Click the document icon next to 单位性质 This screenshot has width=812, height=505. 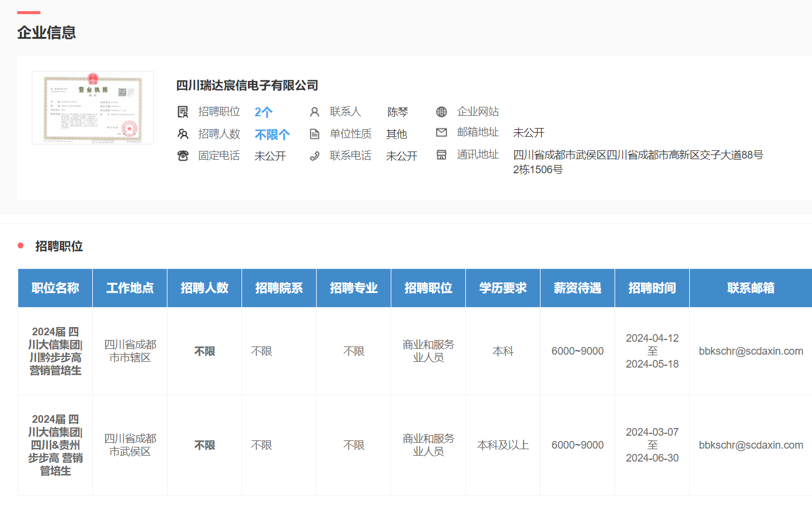point(314,134)
